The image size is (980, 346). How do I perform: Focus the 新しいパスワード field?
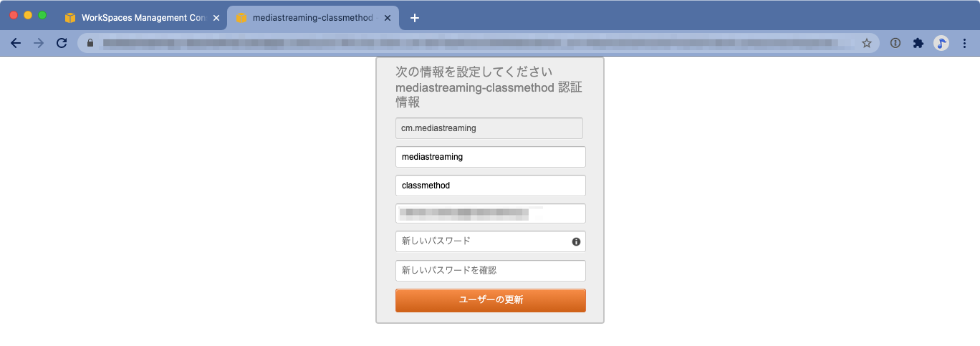[491, 241]
